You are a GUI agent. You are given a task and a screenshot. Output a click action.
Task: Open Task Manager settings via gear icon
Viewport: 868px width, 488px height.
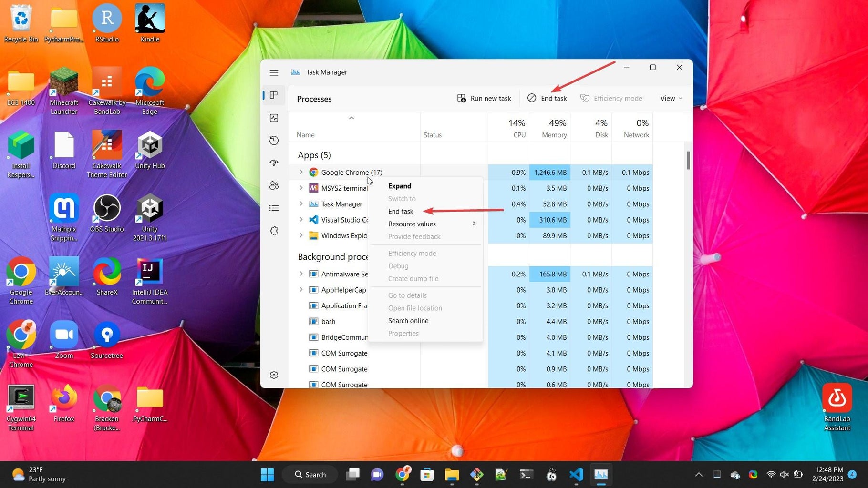[x=274, y=375]
